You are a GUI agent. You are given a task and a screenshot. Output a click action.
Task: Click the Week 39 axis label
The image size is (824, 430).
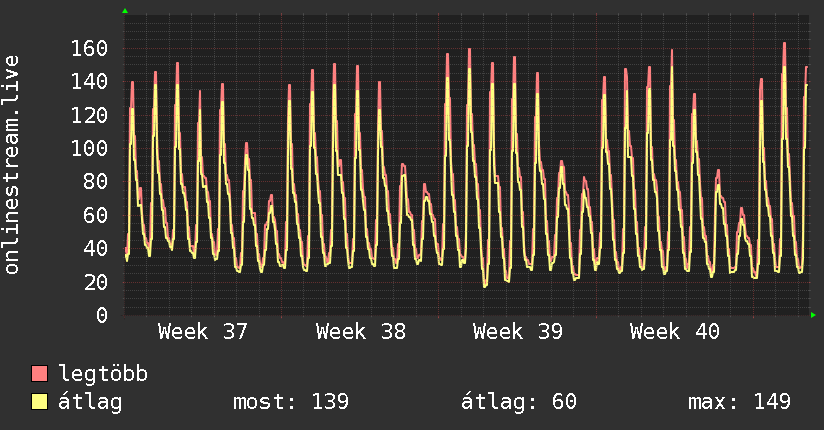point(518,332)
